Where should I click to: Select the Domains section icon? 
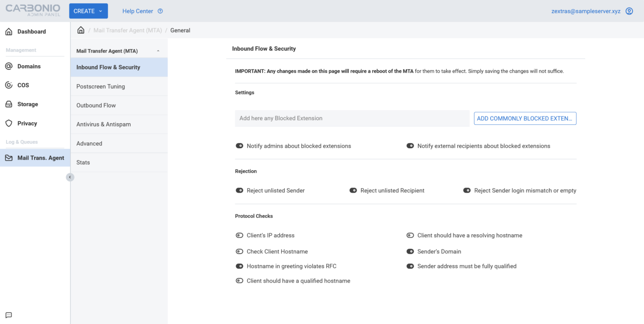[x=9, y=66]
